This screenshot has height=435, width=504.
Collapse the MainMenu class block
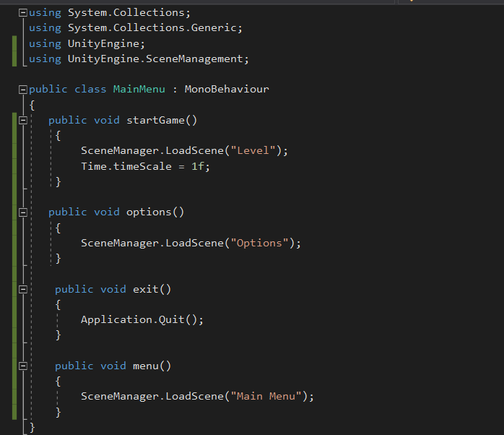[x=23, y=90]
